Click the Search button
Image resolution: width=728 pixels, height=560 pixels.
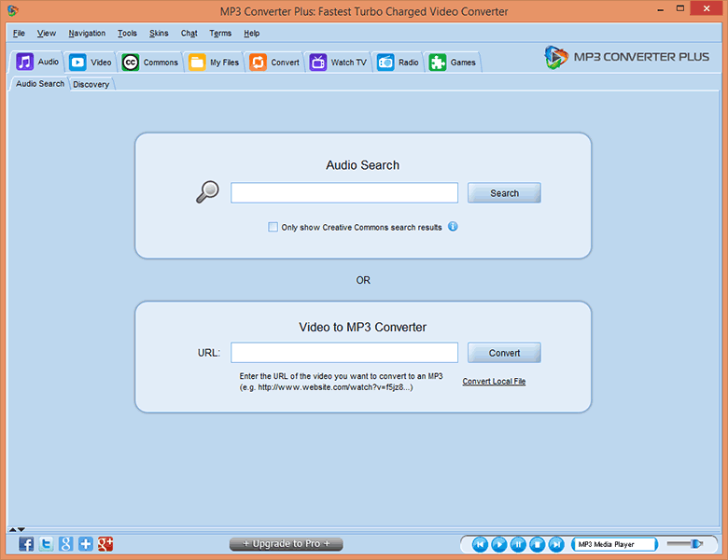coord(504,192)
